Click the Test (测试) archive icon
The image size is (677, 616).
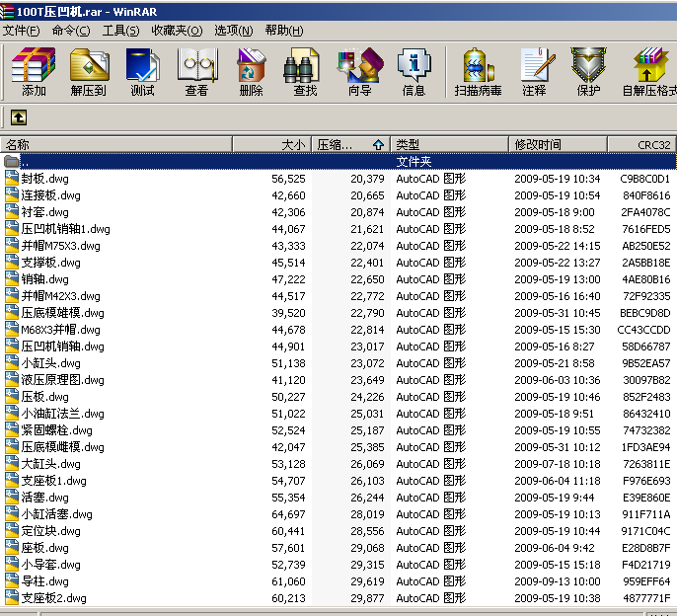coord(142,66)
